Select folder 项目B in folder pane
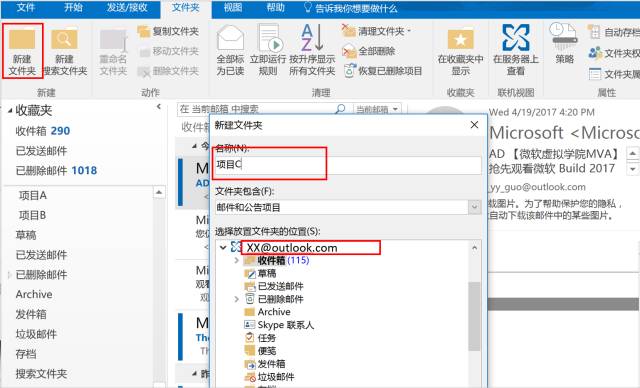 [33, 215]
